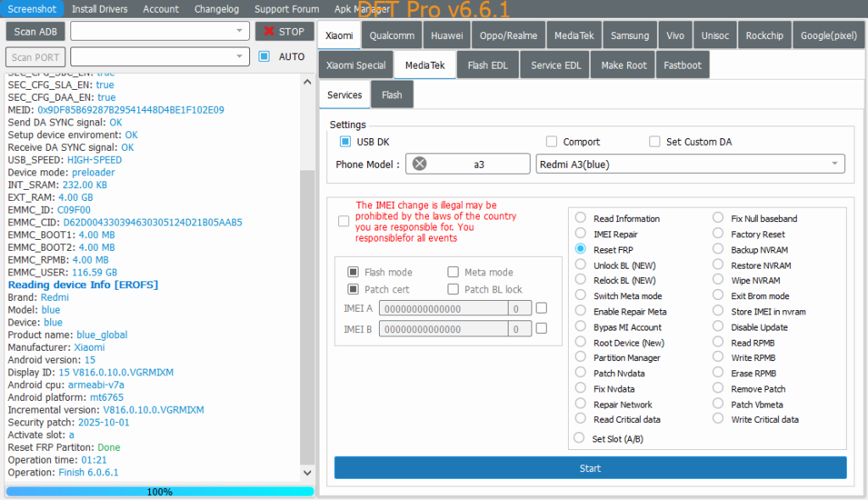The height and width of the screenshot is (500, 868).
Task: Switch to the Qualcomm tab
Action: pos(392,36)
